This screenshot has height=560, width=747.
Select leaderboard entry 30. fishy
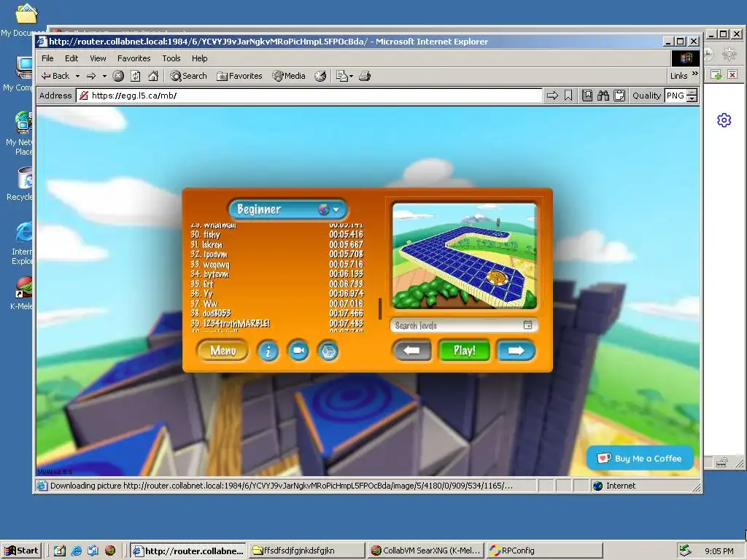pyautogui.click(x=276, y=234)
